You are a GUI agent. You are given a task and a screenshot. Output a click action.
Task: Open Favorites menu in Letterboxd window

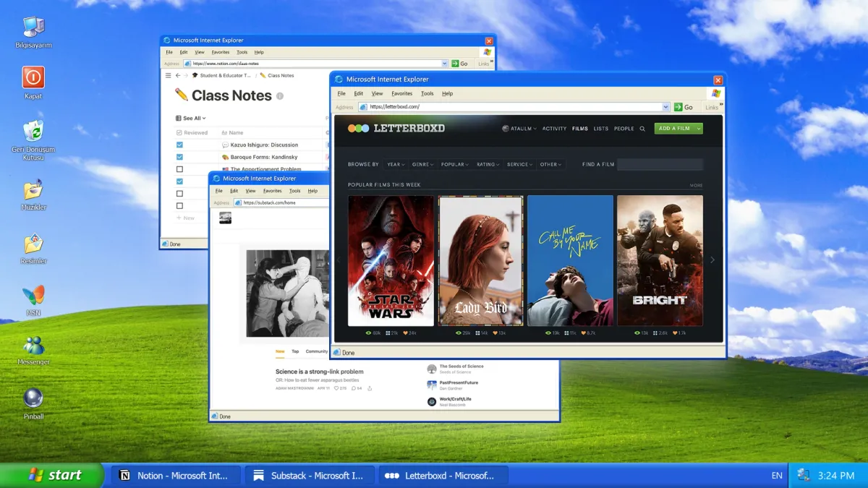pos(401,93)
